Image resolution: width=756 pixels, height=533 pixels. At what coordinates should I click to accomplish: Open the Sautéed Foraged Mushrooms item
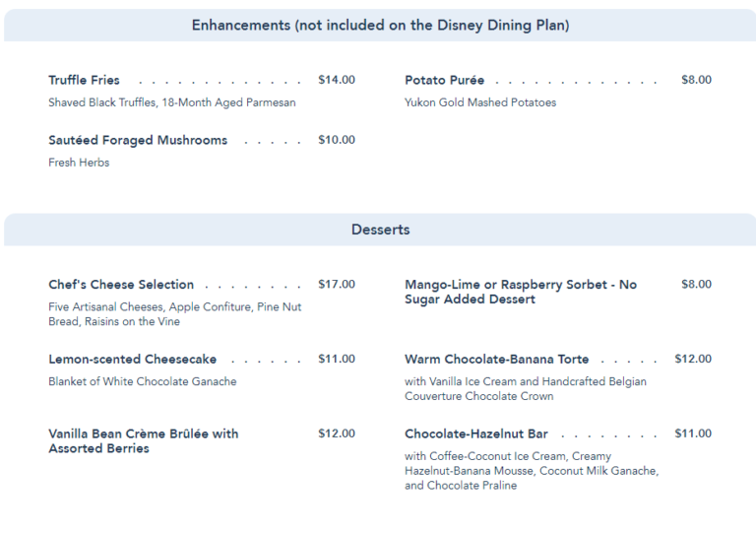(x=138, y=140)
